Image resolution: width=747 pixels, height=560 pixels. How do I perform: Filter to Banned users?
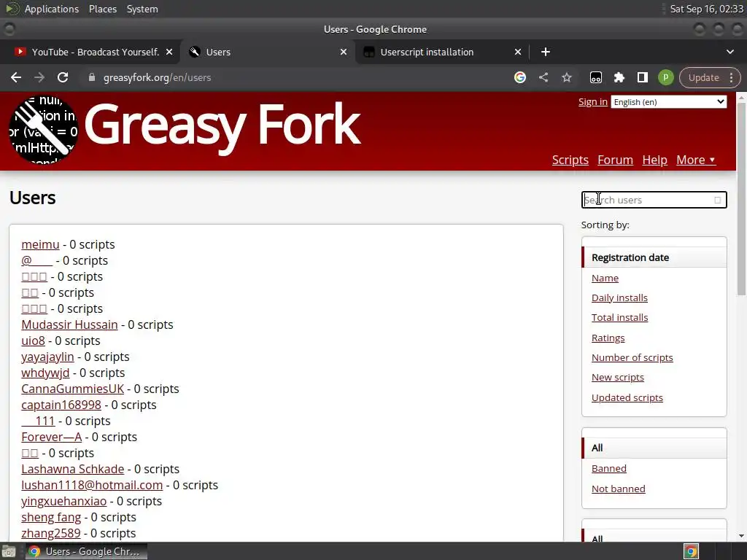[609, 469]
